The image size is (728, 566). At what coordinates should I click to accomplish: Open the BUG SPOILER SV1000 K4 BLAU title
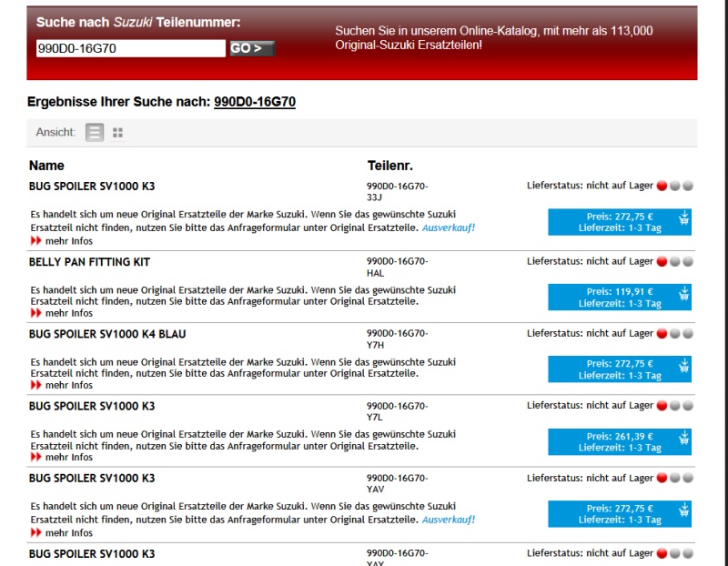(x=106, y=334)
